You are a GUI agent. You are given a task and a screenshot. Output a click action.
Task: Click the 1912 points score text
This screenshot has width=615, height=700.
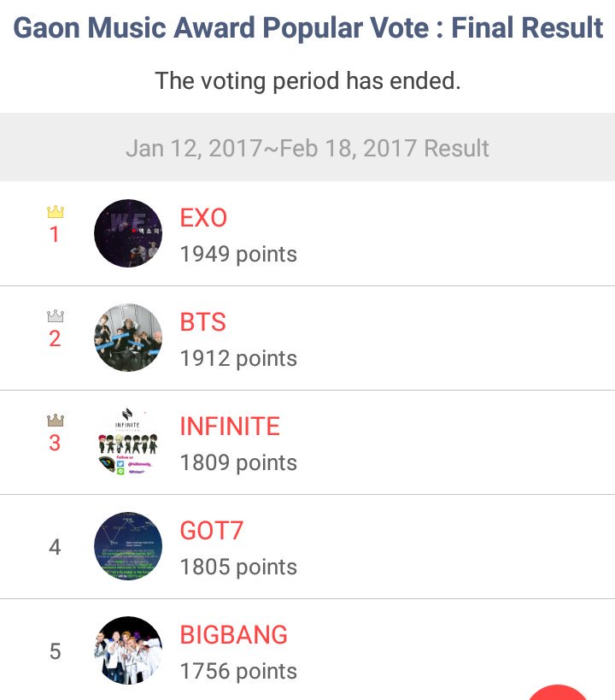tap(238, 358)
